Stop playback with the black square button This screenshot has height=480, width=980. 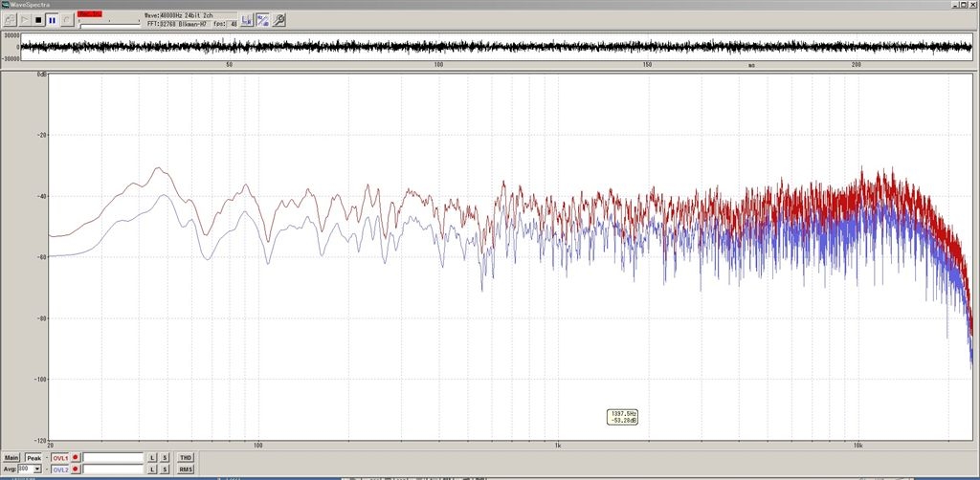(x=38, y=20)
